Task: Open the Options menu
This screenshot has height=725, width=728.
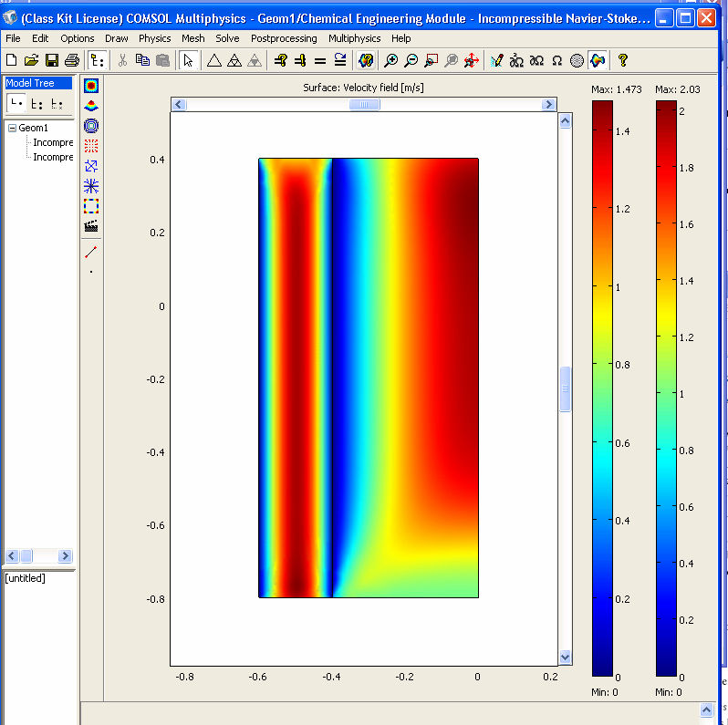Action: [77, 38]
